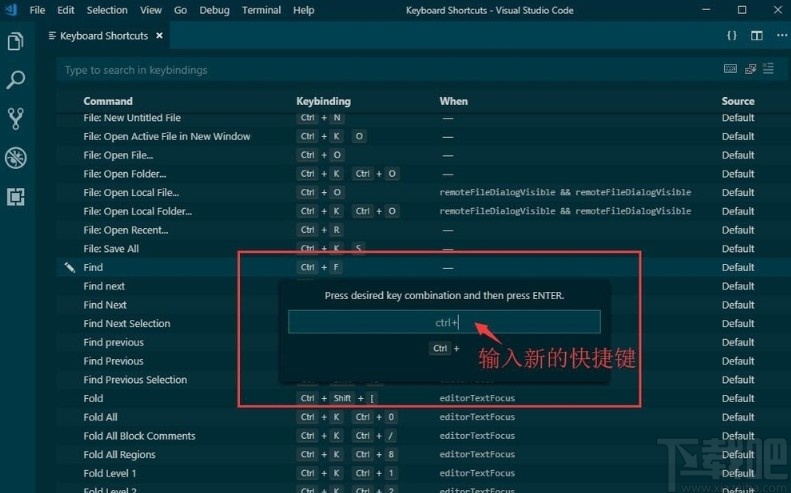Clear keybindings search input icon
This screenshot has width=791, height=493.
coord(768,69)
